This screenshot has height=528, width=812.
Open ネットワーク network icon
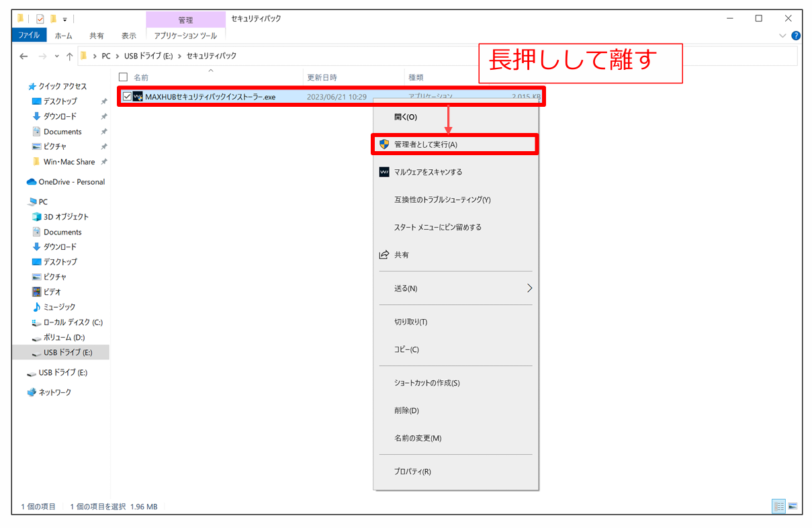pyautogui.click(x=31, y=392)
